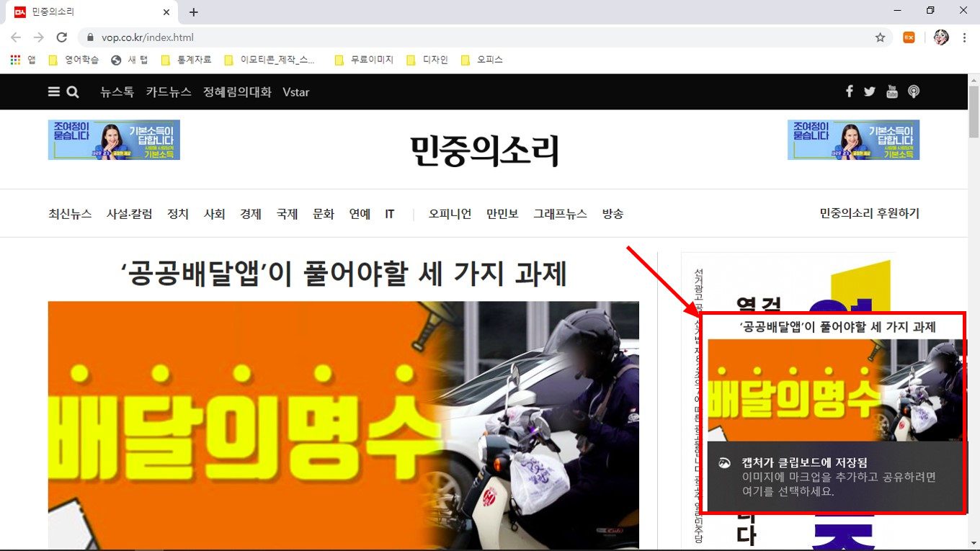980x551 pixels.
Task: Open the 영어학습 bookmark folder
Action: [73, 60]
